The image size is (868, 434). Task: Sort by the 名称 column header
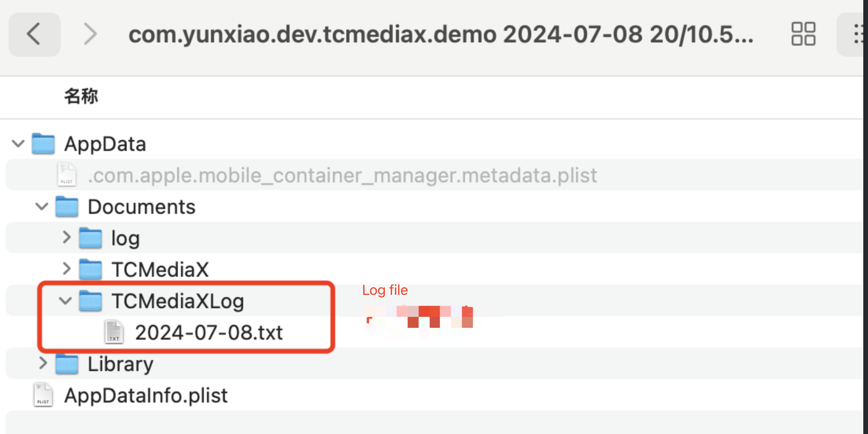81,96
